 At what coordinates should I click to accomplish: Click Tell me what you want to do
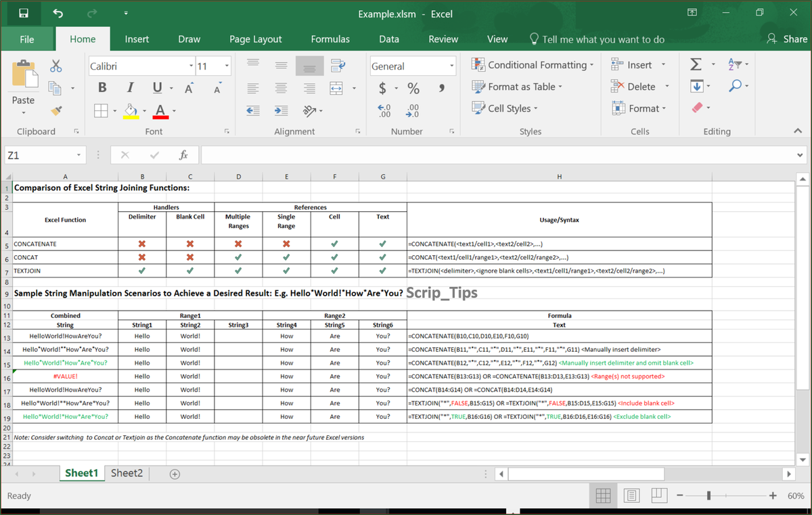[597, 39]
